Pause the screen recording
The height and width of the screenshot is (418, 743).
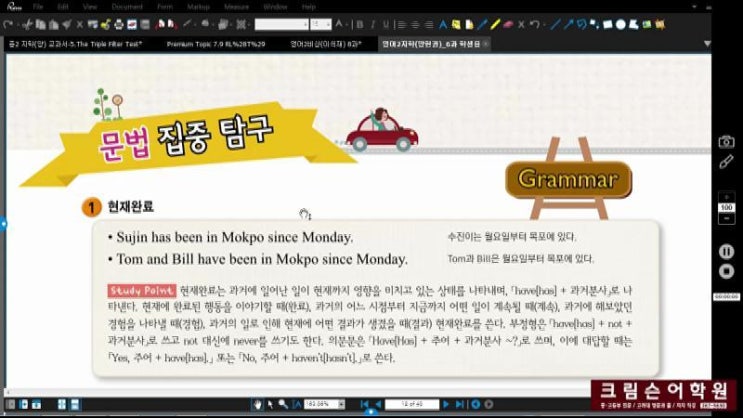tap(726, 251)
